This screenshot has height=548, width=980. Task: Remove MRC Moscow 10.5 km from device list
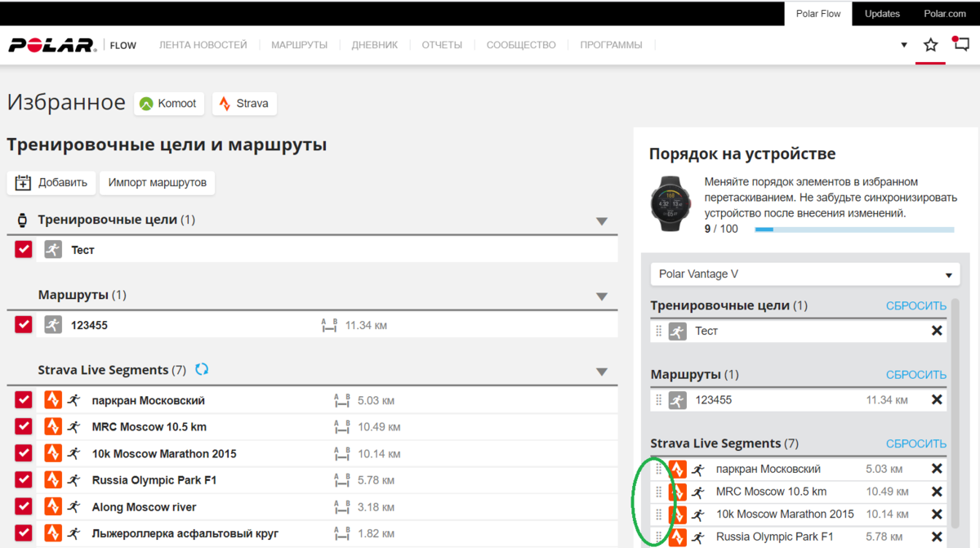pos(937,492)
